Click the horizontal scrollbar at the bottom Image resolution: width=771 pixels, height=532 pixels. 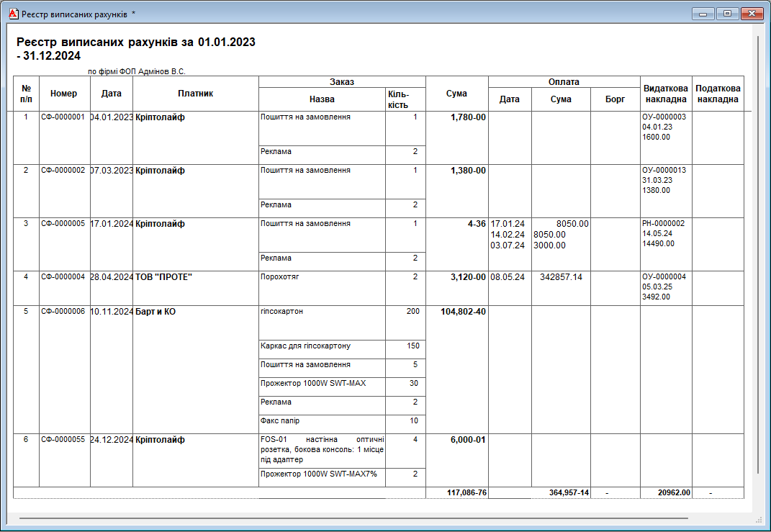pos(353,518)
